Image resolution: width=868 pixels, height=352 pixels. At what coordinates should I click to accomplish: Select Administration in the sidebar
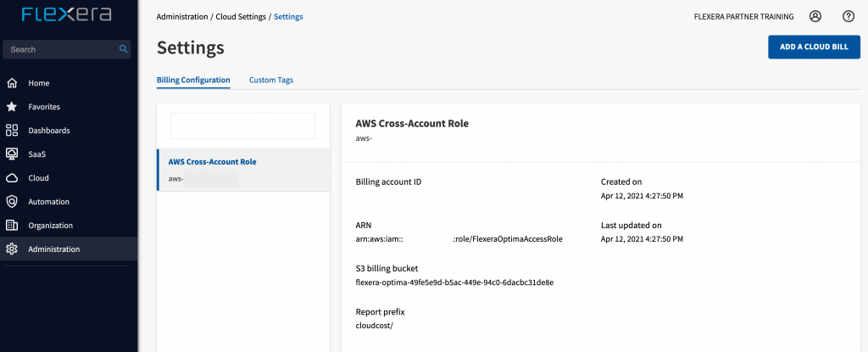coord(69,249)
